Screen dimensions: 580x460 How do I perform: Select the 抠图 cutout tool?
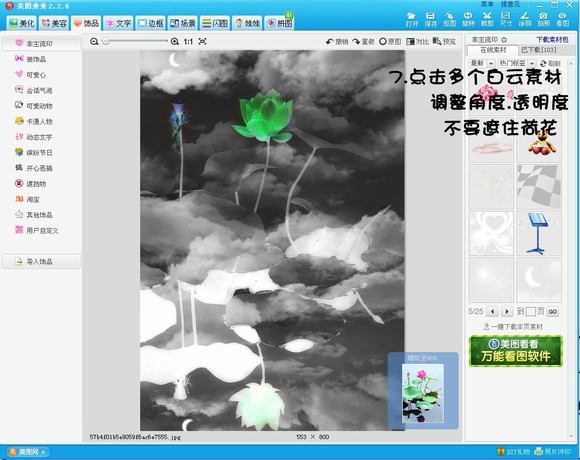[449, 19]
